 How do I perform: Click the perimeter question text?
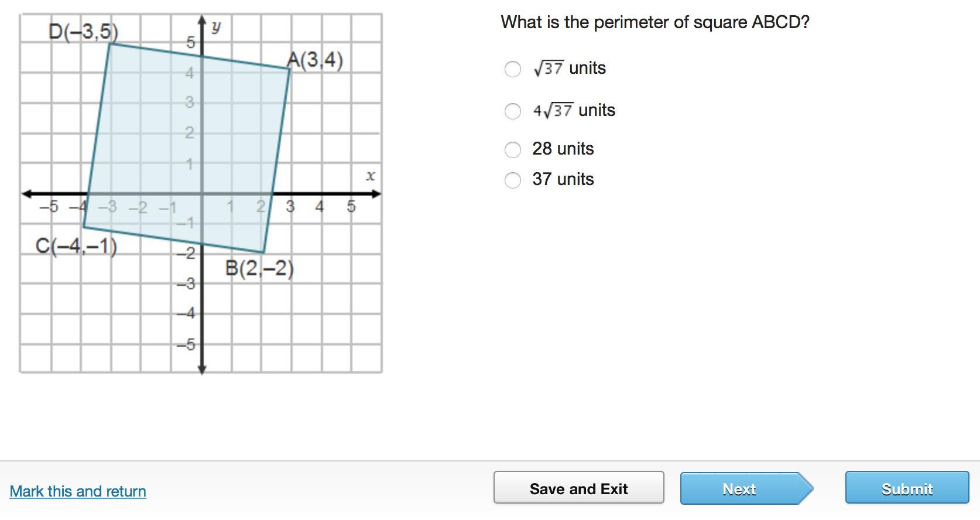(655, 22)
